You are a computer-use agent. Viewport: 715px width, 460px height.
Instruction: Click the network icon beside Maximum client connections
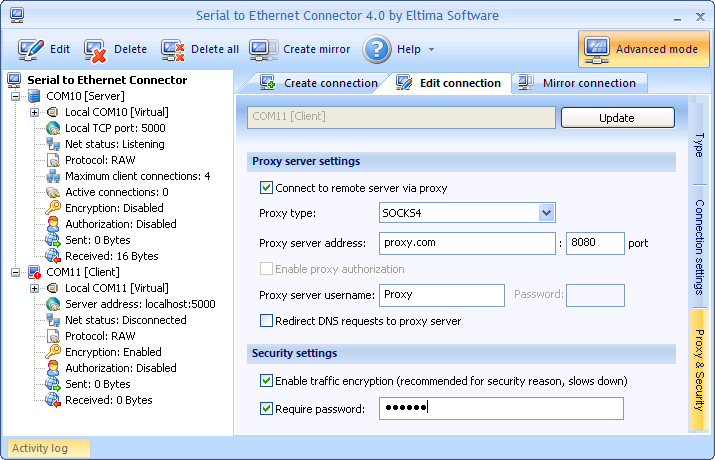pyautogui.click(x=53, y=176)
